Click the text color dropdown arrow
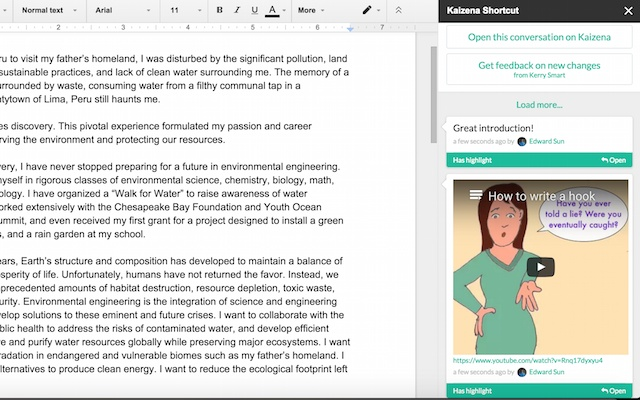 284,11
